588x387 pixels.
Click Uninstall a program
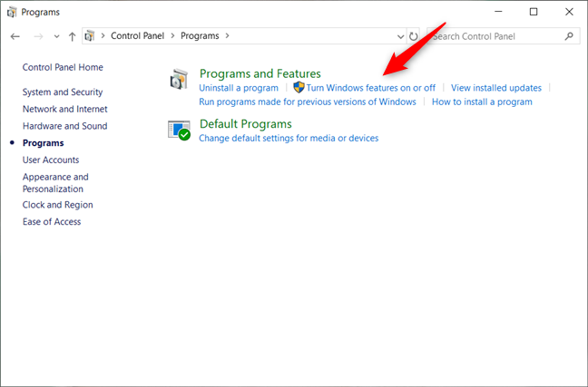tap(239, 88)
